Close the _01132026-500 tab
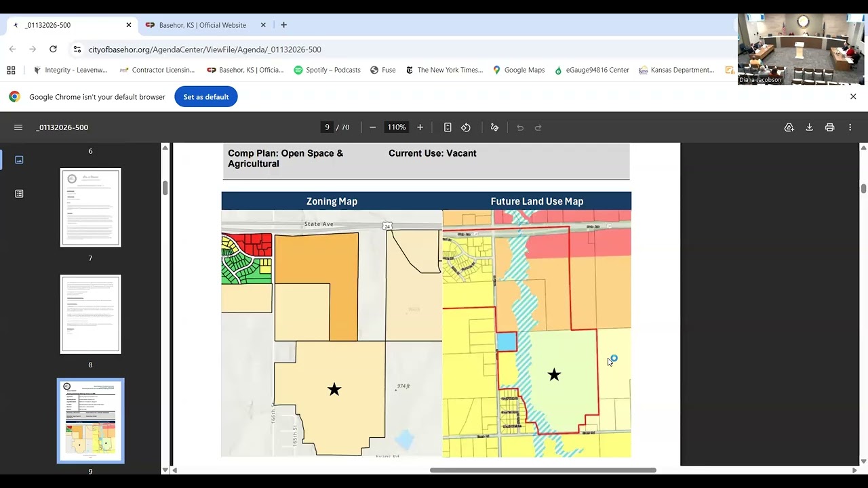868x488 pixels. [129, 25]
